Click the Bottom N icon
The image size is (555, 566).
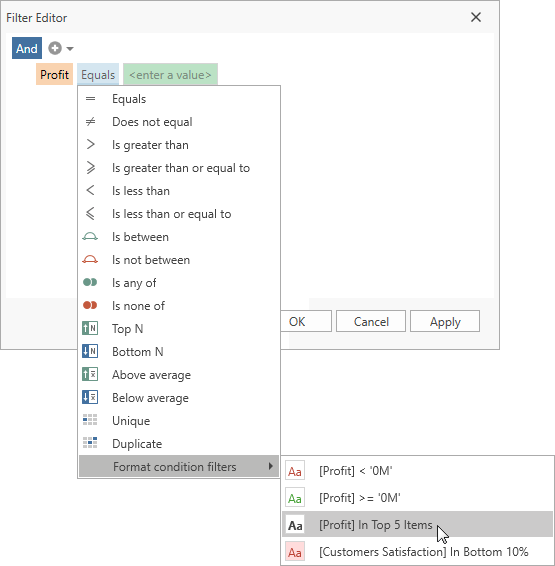[90, 352]
